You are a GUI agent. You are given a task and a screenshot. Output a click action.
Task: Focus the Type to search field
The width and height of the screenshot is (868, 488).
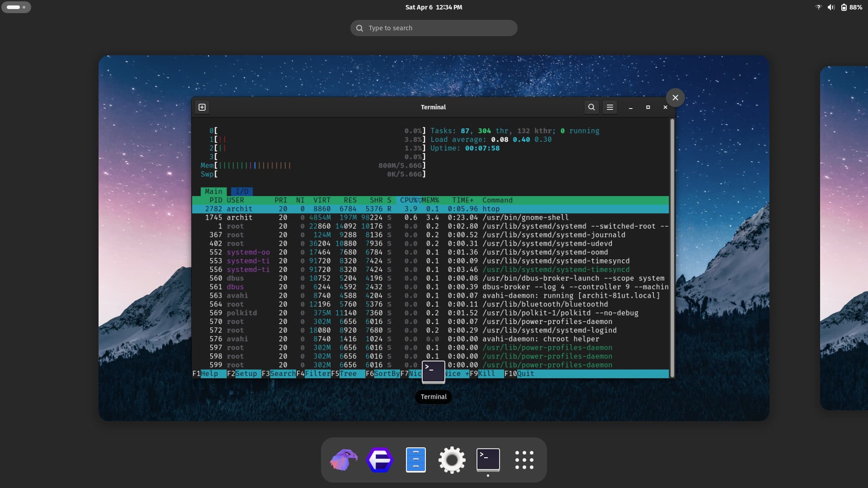coord(434,28)
